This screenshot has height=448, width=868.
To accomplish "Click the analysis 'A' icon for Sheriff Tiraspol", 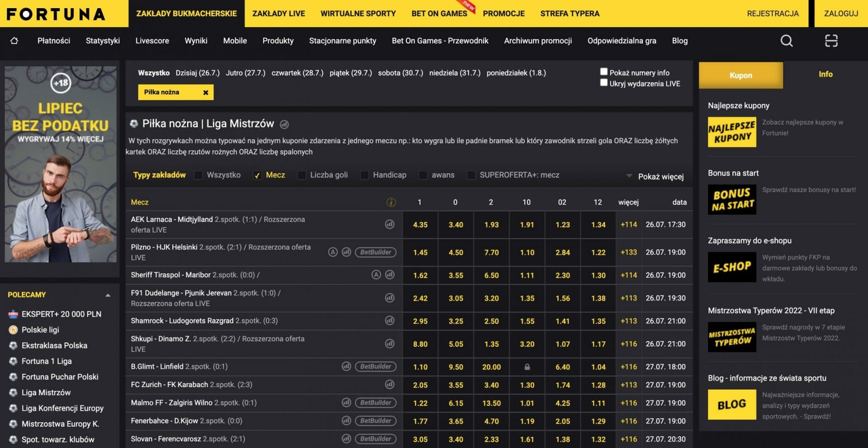I will click(x=376, y=275).
